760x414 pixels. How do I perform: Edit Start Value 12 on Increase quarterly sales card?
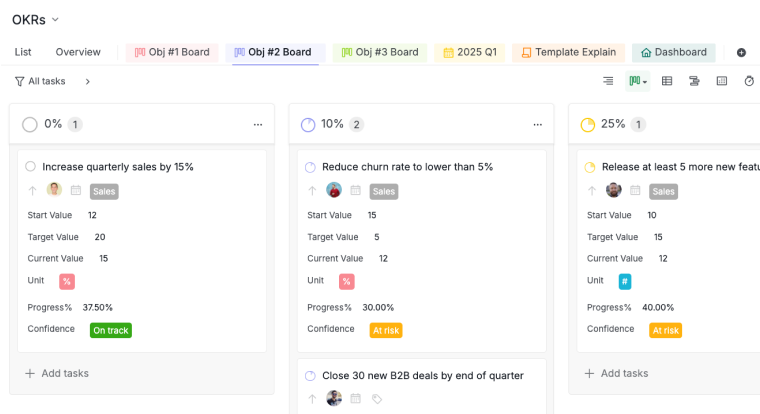click(92, 215)
